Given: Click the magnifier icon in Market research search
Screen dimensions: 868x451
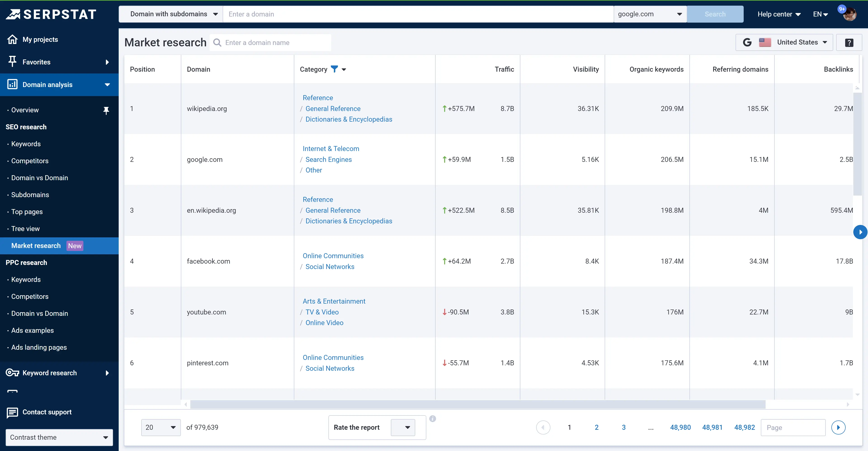Looking at the screenshot, I should point(217,43).
